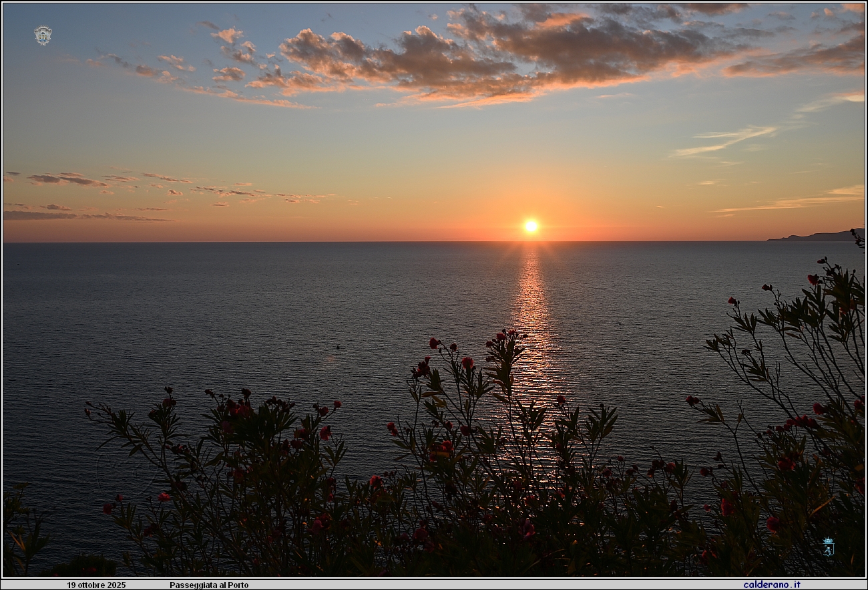868x590 pixels.
Task: Click the gray caption bar below the photo
Action: (434, 585)
